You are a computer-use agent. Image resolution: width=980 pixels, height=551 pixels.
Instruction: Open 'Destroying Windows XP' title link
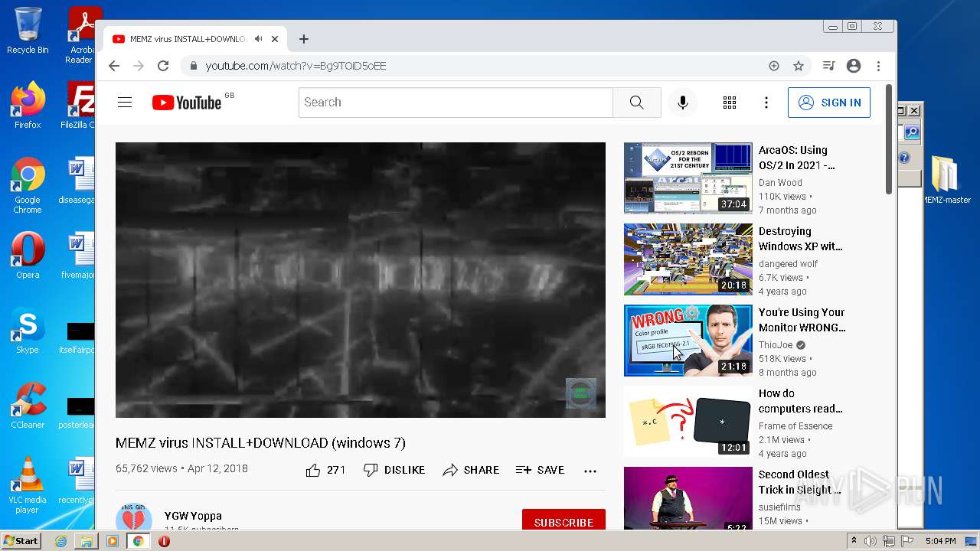pos(800,239)
